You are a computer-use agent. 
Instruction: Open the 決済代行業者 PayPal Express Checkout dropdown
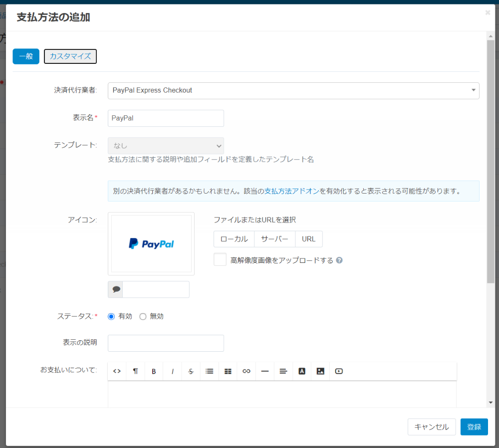click(293, 91)
